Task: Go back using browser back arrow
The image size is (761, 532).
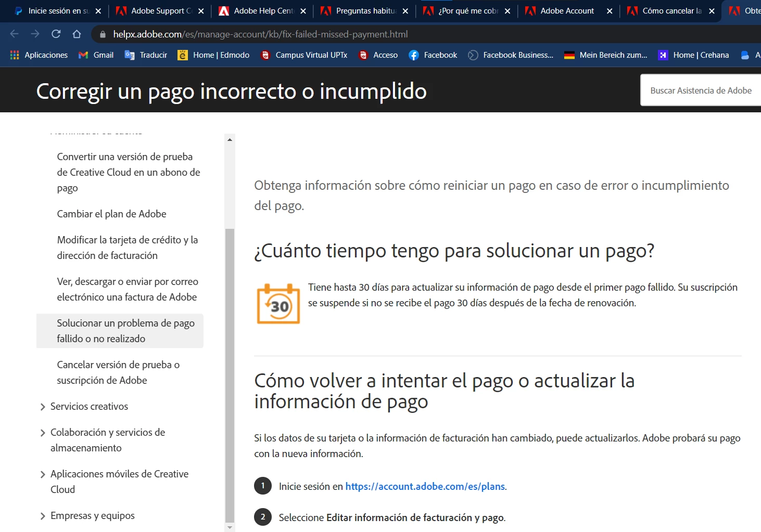Action: coord(14,34)
